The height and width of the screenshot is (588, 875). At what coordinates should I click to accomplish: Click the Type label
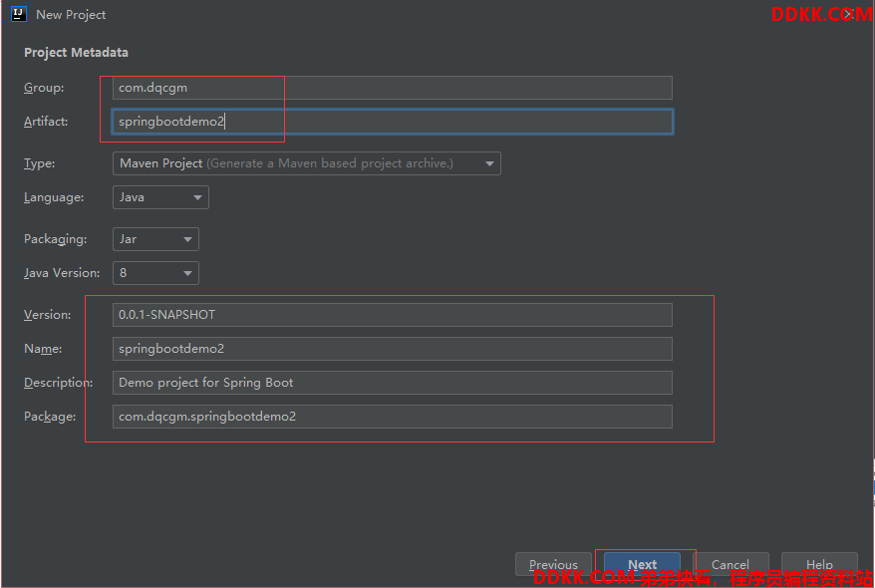[40, 163]
